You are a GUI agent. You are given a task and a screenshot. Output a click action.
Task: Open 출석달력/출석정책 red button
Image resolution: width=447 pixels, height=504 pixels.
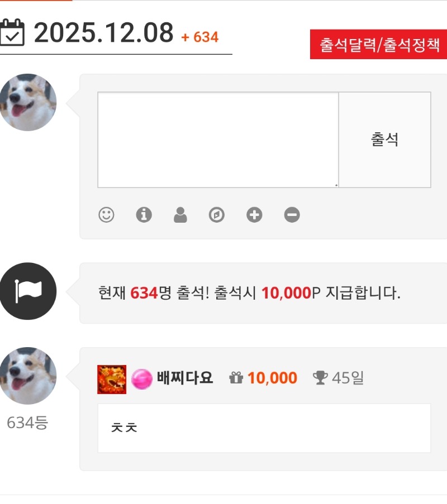click(x=378, y=44)
